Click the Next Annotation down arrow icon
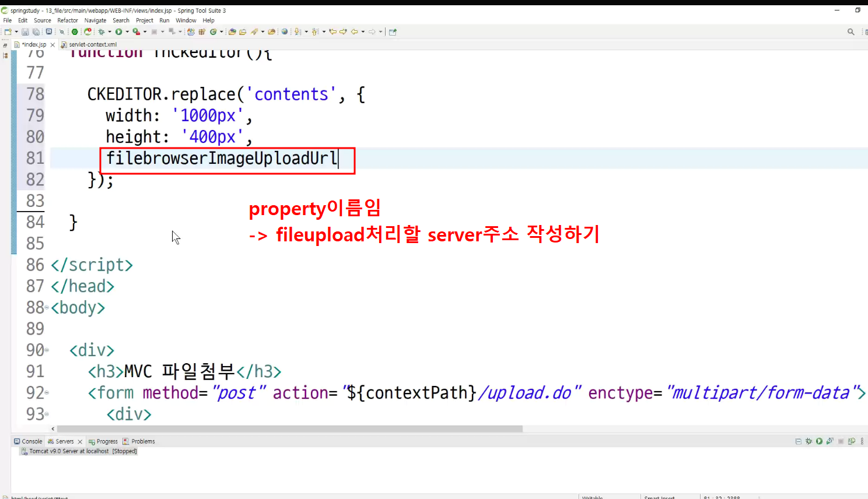This screenshot has width=868, height=499. [x=297, y=32]
